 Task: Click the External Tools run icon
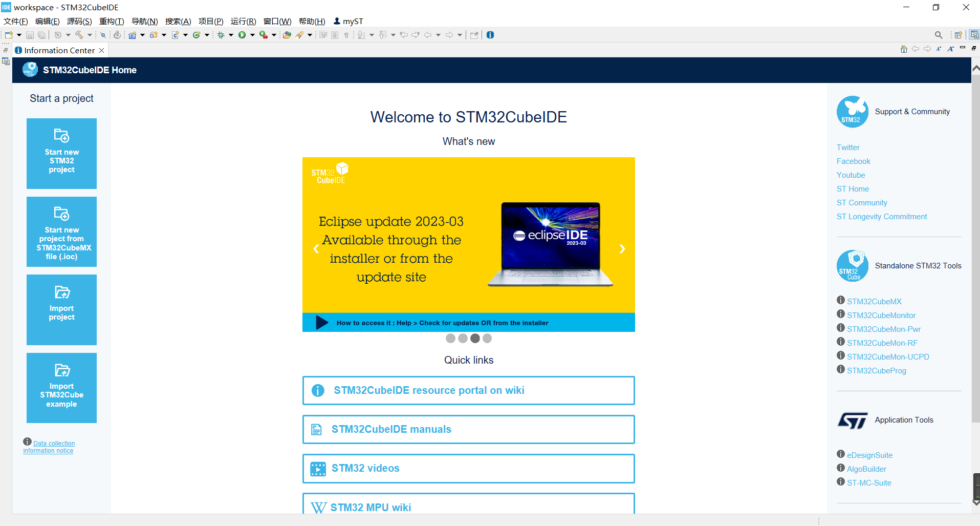(264, 35)
